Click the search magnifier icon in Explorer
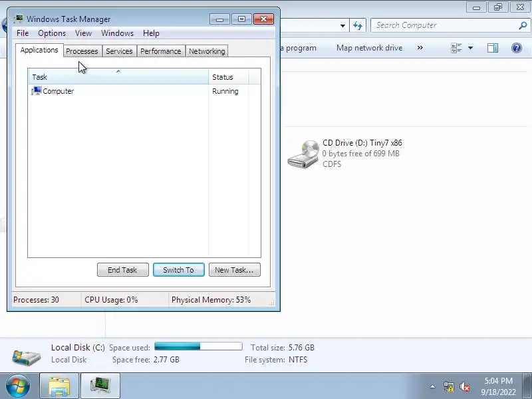532x399 pixels. point(523,25)
